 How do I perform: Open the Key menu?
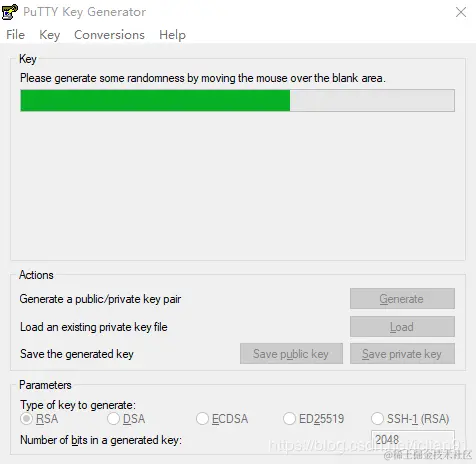tap(49, 35)
